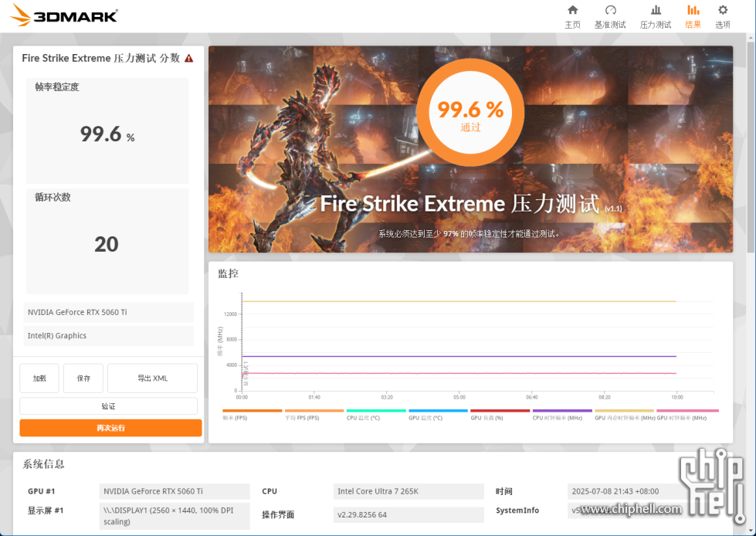Screen dimensions: 756x536
Task: Click the CPU value Intel Core Ultra 7 265K
Action: 409,491
